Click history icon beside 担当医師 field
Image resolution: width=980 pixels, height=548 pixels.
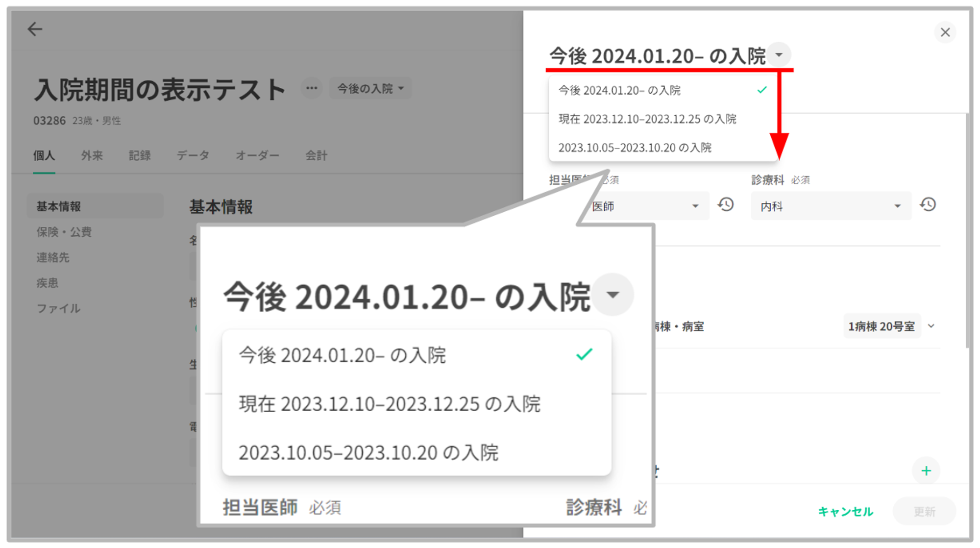[x=726, y=205]
